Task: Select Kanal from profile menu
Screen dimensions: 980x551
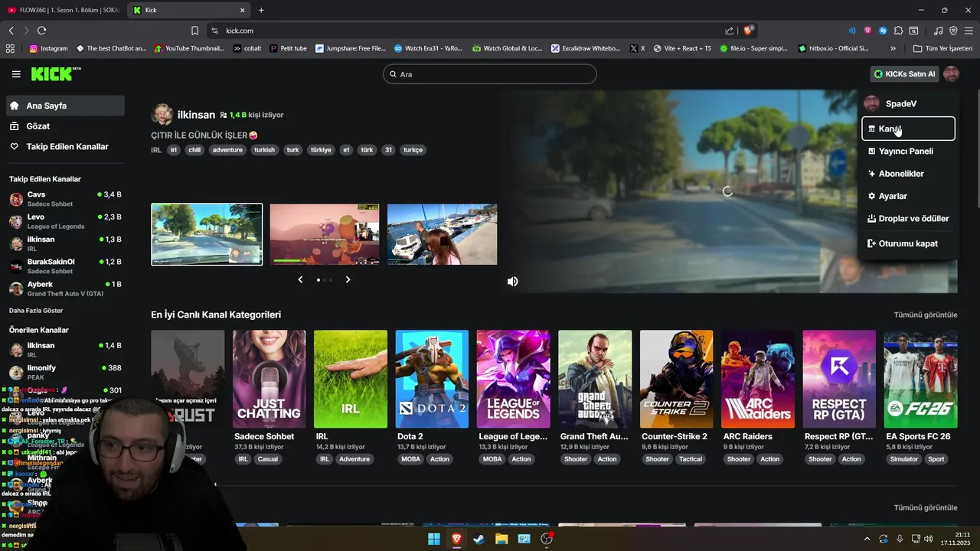Action: point(908,129)
